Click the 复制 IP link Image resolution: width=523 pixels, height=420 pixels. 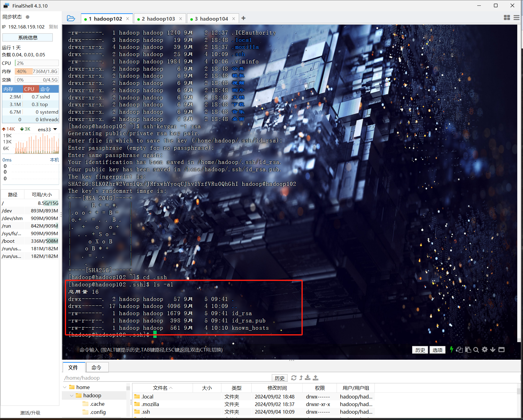[x=53, y=27]
